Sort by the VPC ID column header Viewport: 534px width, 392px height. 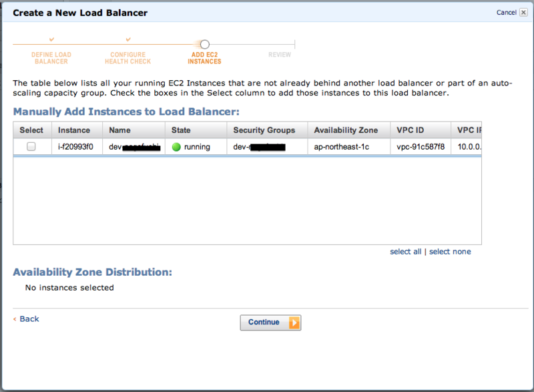(421, 130)
